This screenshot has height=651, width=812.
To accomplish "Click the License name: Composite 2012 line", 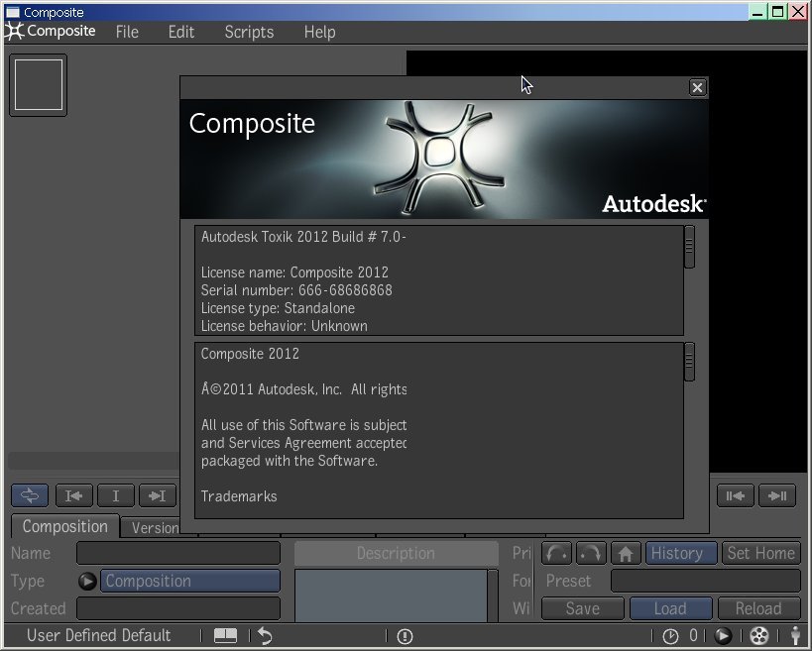I will coord(294,272).
